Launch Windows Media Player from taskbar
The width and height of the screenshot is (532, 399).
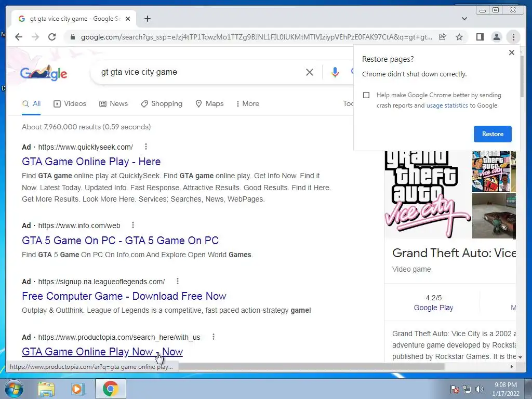click(x=78, y=389)
